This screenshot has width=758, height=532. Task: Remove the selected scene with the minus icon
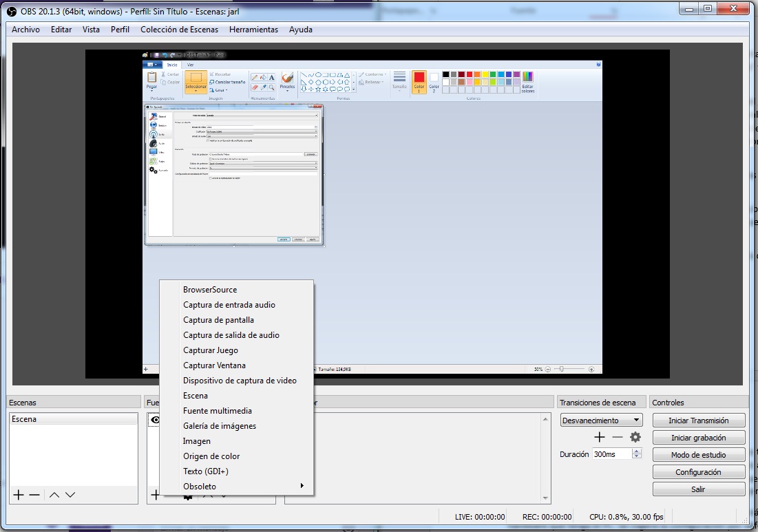(x=34, y=495)
